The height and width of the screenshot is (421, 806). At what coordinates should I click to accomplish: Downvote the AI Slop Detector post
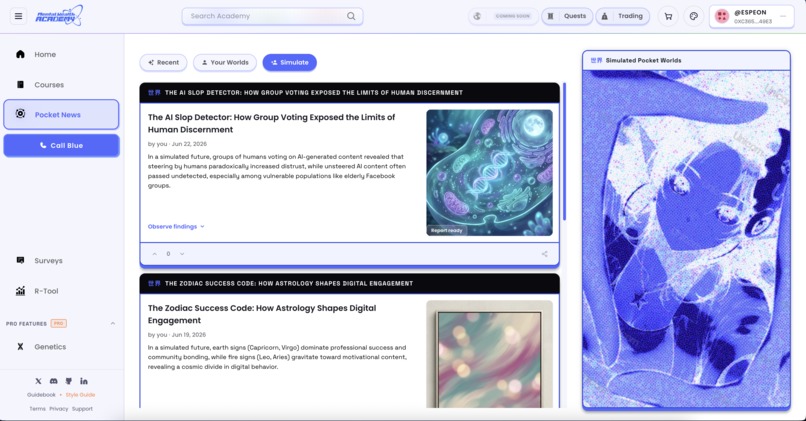point(182,253)
